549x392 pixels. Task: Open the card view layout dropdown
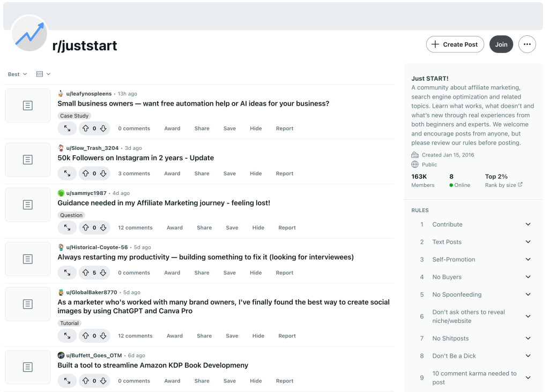pos(43,74)
